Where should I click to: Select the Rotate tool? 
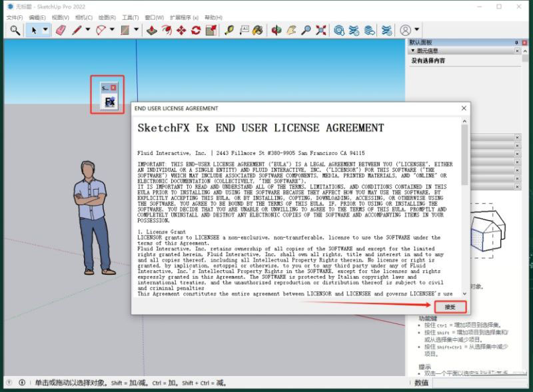tap(196, 30)
